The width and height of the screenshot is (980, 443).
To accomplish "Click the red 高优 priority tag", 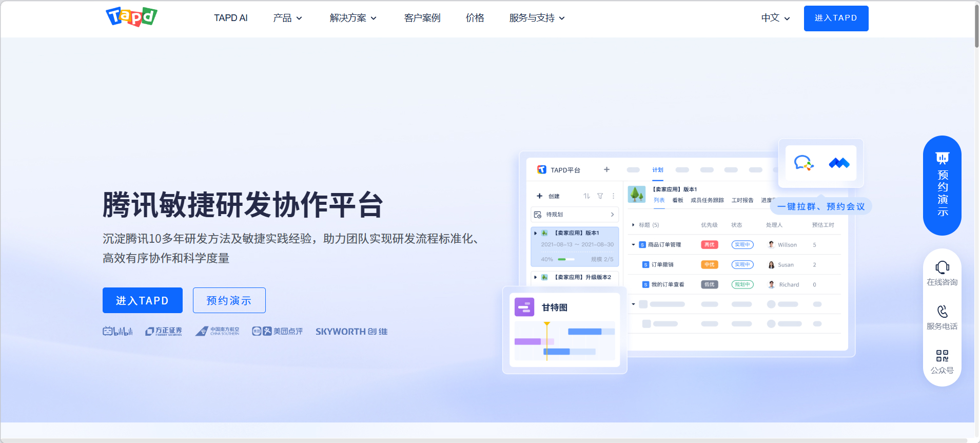I will tap(710, 245).
